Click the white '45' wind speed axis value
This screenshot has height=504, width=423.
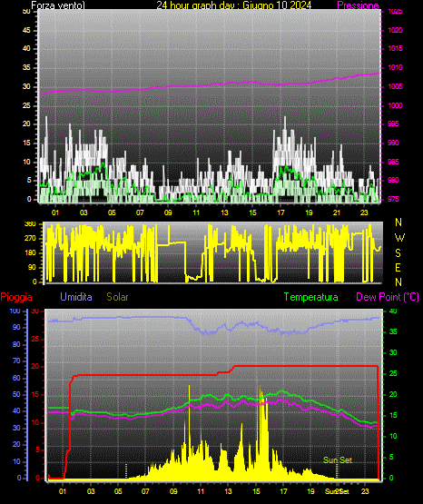coord(26,30)
